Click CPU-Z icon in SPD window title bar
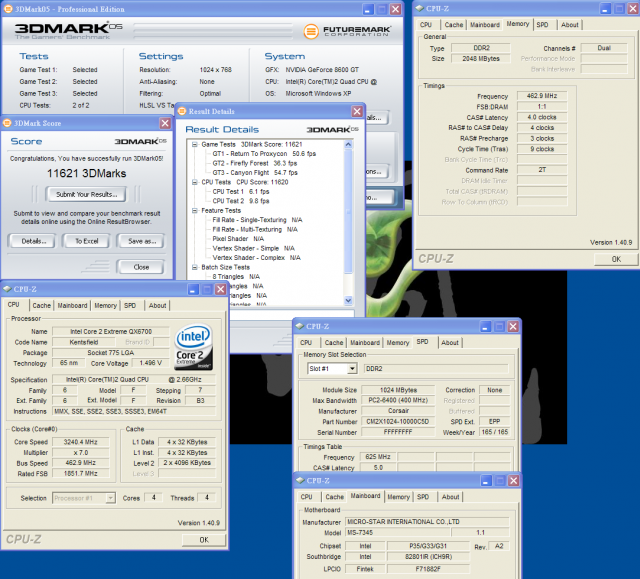Screen dimensions: 640x579 300,326
